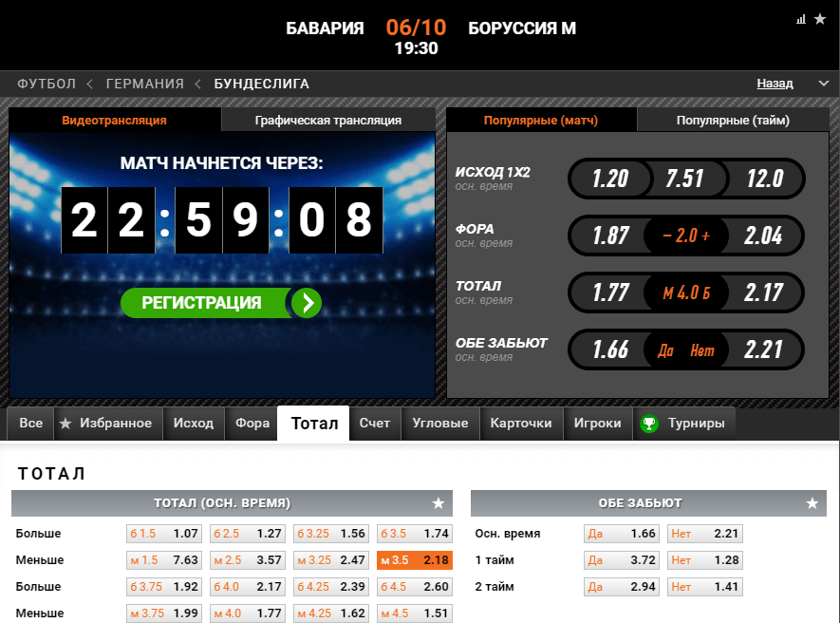840x623 pixels.
Task: Navigate to ФУТБОЛ breadcrumb
Action: tap(47, 85)
